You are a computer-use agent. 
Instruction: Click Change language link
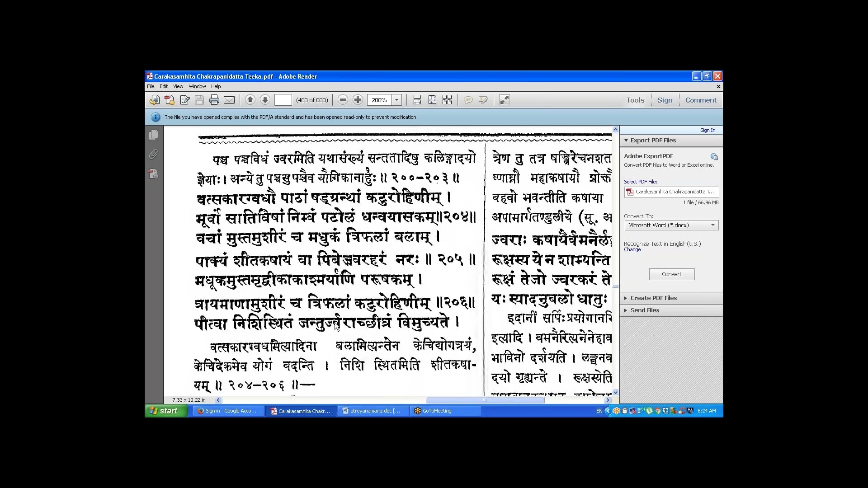click(x=632, y=250)
